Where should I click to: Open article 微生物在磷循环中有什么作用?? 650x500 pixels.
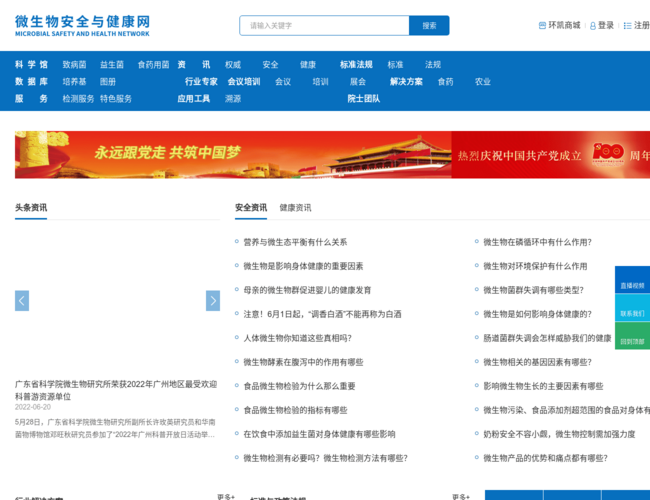[537, 242]
